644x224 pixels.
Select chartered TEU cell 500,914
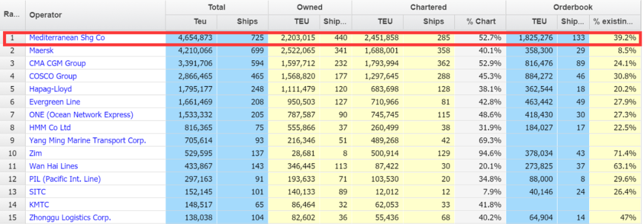[377, 153]
